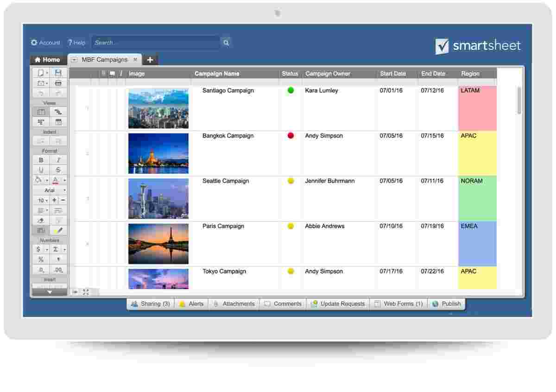The image size is (556, 392).
Task: Open the text alignment dropdown
Action: pyautogui.click(x=47, y=210)
